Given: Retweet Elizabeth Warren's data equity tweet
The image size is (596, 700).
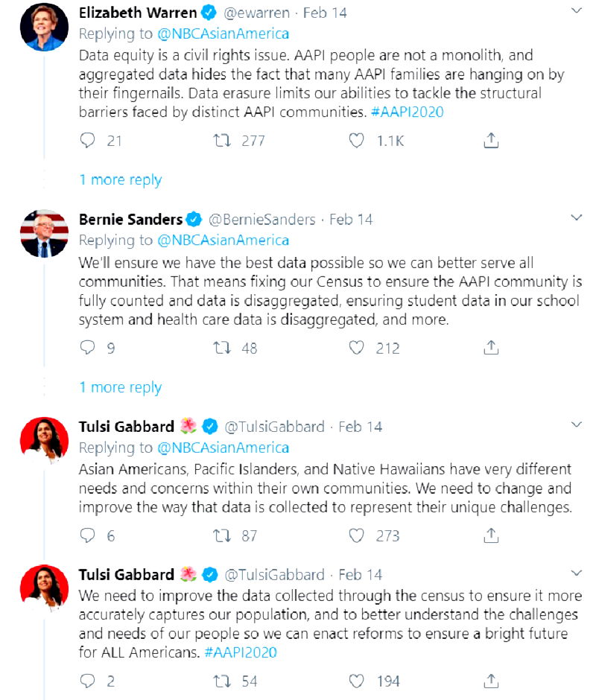Looking at the screenshot, I should point(222,140).
